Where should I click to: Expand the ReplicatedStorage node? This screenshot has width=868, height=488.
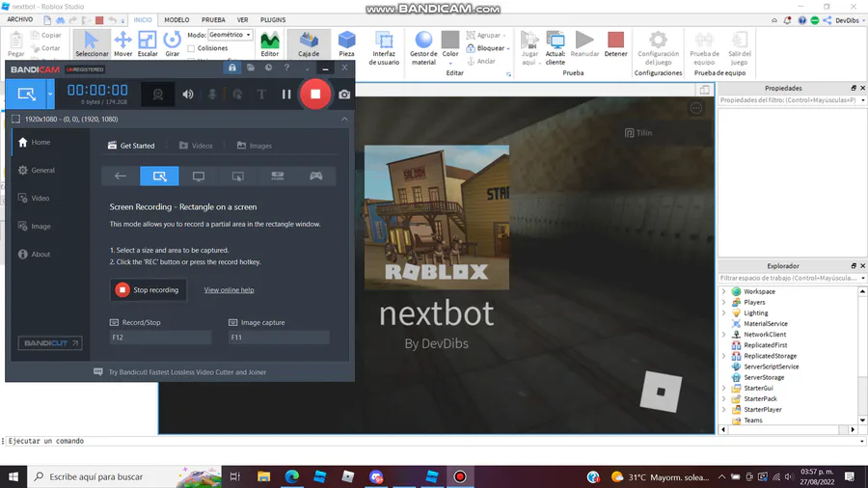(x=723, y=356)
